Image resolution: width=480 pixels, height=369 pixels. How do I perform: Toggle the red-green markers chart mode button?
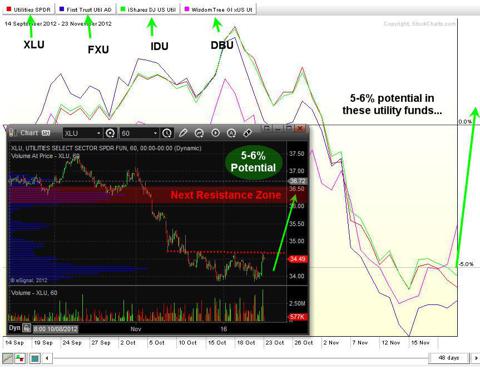click(x=21, y=359)
